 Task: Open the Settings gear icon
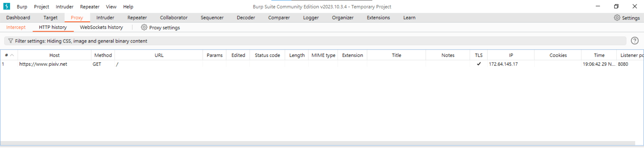point(617,18)
